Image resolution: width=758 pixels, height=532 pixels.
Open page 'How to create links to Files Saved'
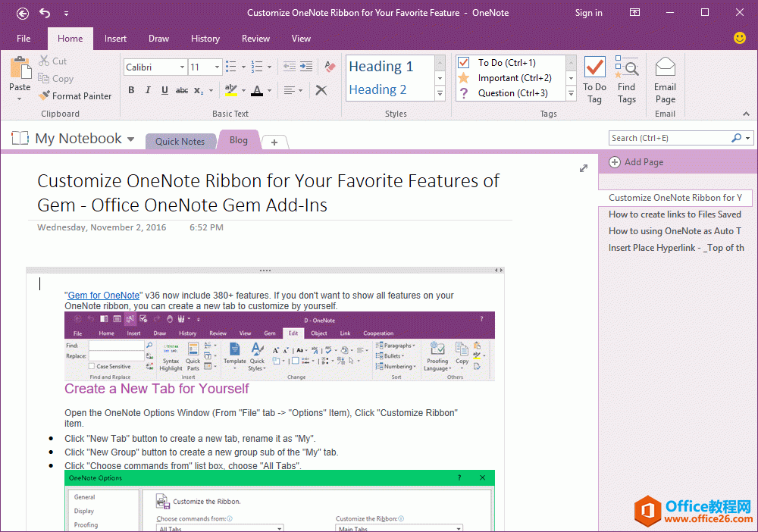tap(675, 214)
